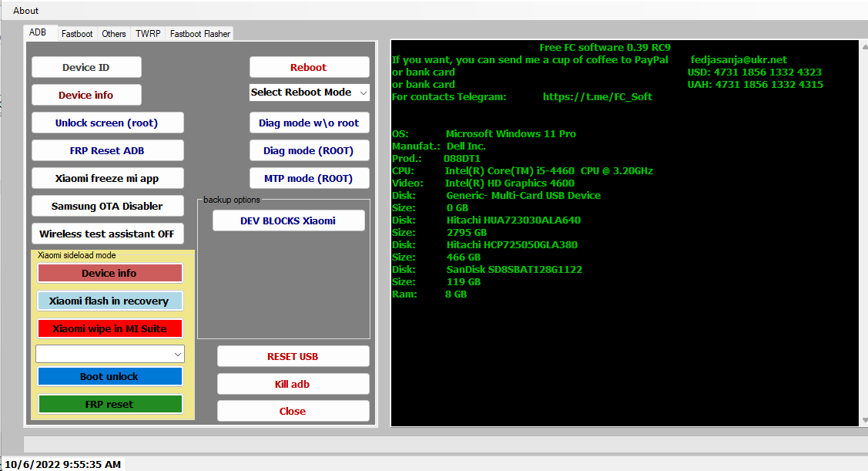Enable Diag mode without root
The image size is (868, 471).
pos(309,122)
